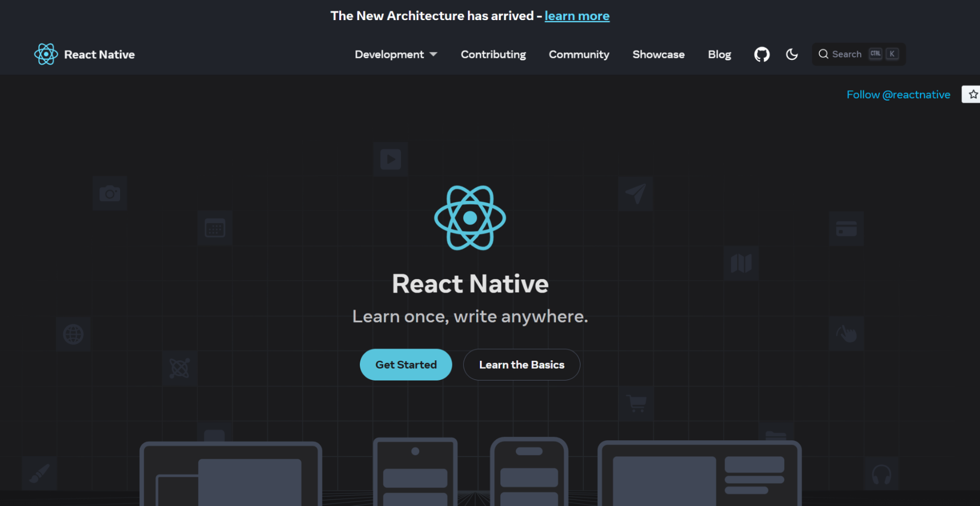This screenshot has width=980, height=506.
Task: Navigate to the Community section
Action: click(578, 54)
